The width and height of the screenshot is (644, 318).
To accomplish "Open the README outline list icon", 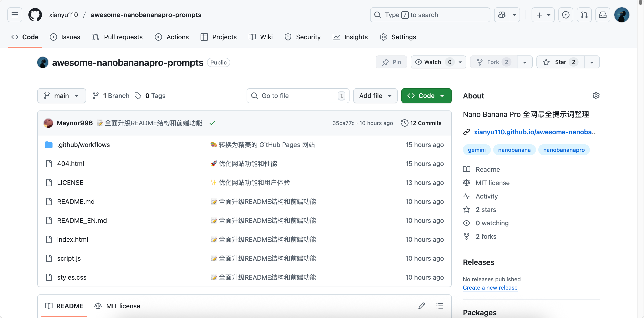I will 440,306.
